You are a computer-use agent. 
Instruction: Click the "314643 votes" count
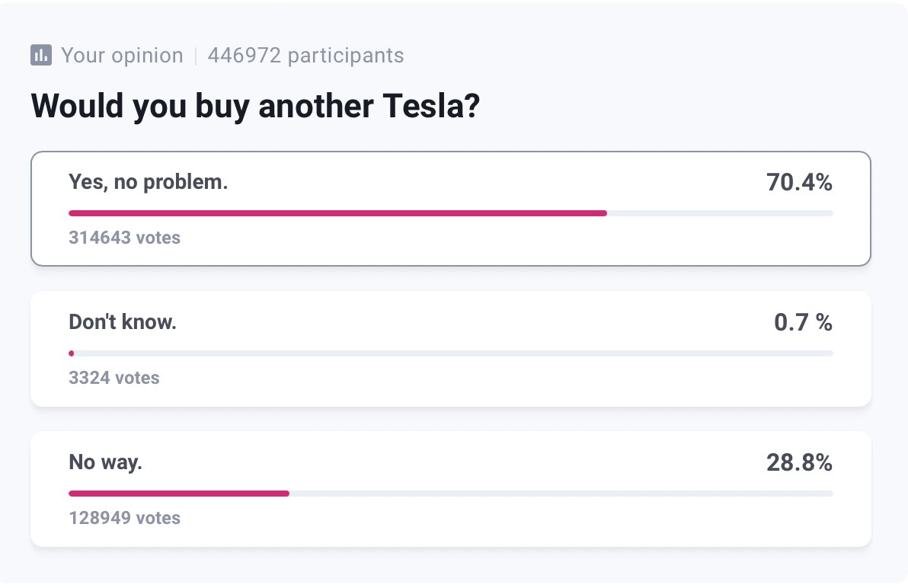(x=124, y=238)
